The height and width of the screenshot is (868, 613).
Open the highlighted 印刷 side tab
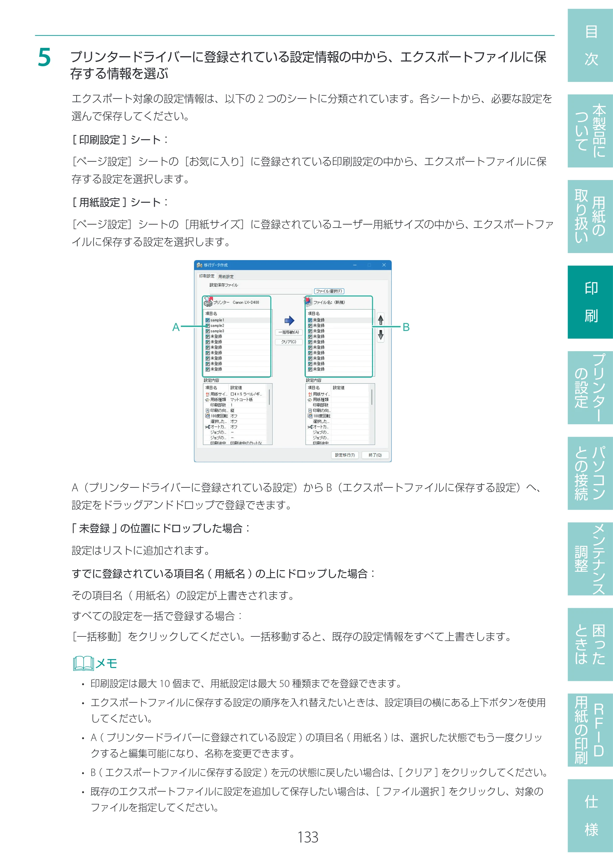tap(590, 302)
